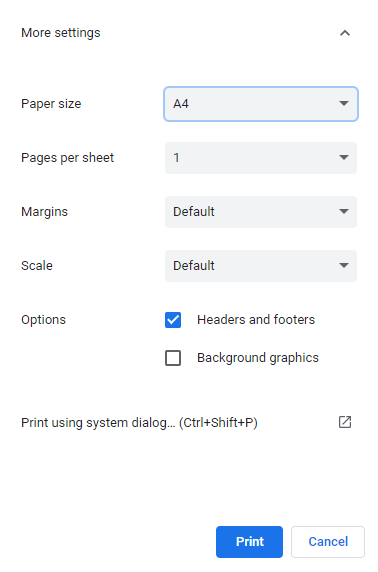Click the Cancel button

(x=328, y=542)
